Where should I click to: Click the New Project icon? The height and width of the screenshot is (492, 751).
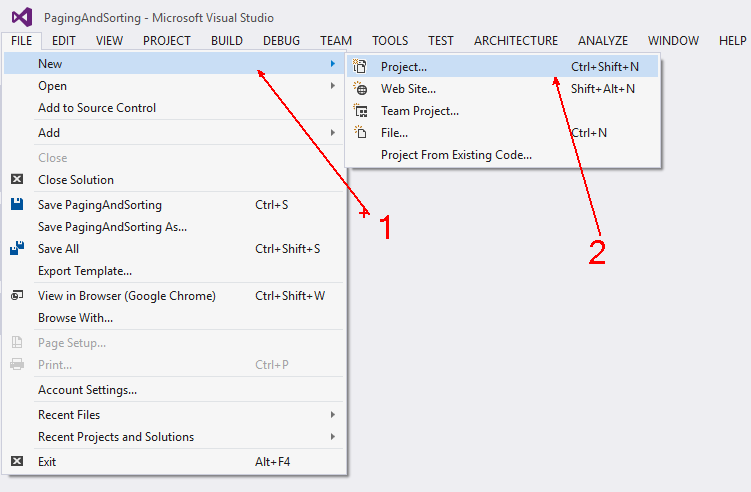[361, 67]
